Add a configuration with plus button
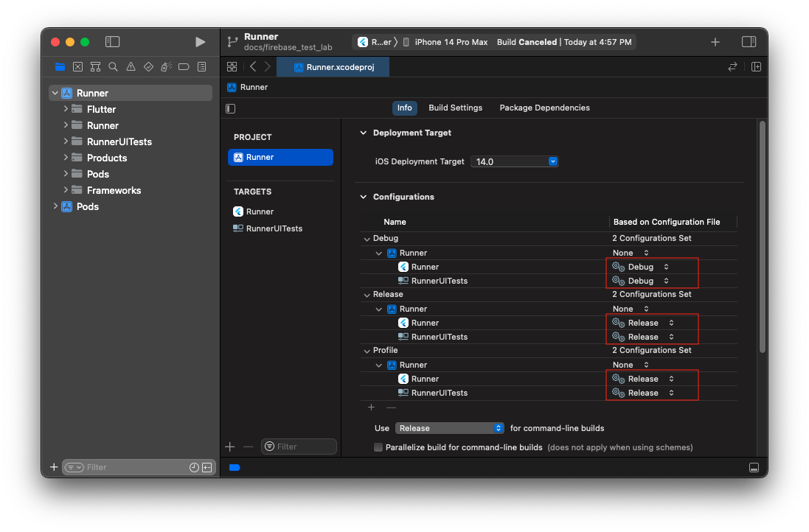The image size is (809, 532). click(372, 407)
